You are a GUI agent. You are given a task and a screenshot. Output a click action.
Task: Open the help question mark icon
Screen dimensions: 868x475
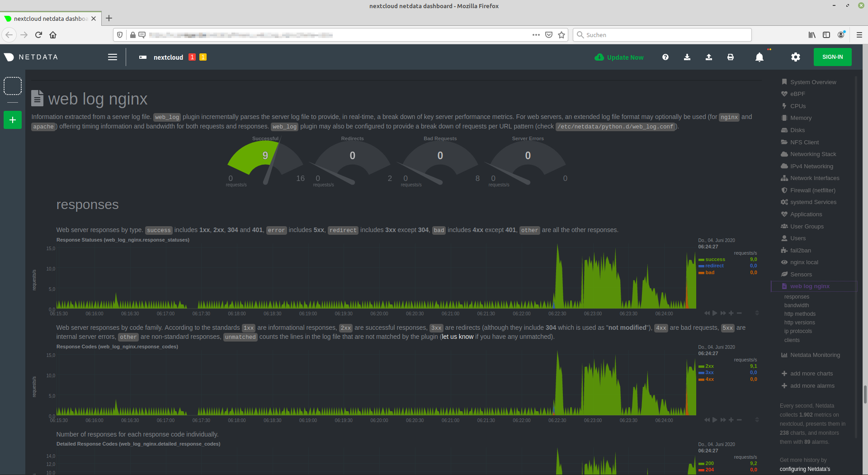(x=665, y=57)
